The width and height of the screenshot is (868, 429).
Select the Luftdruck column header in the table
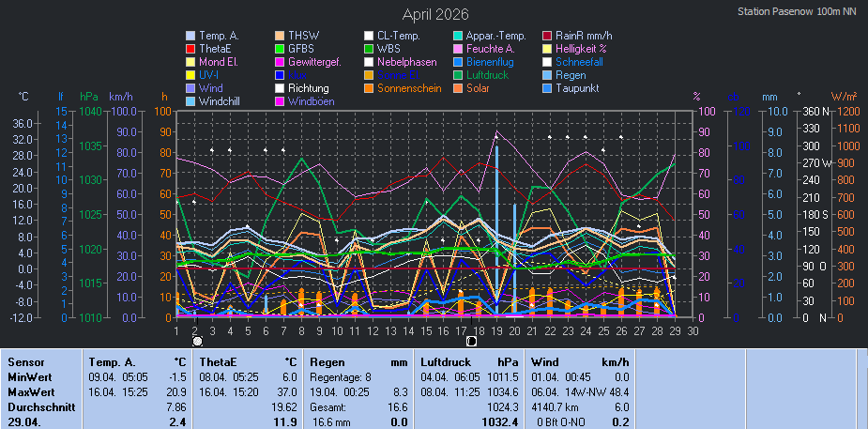click(443, 361)
